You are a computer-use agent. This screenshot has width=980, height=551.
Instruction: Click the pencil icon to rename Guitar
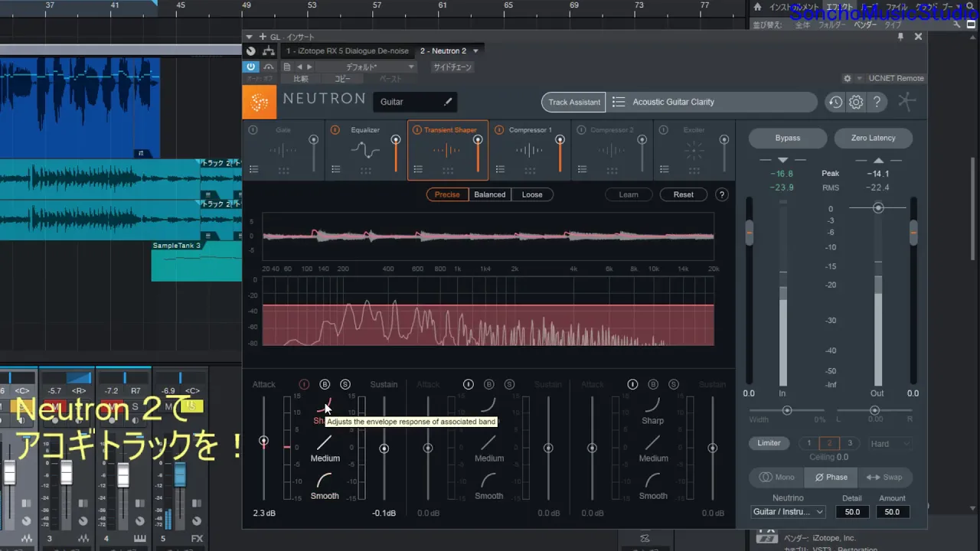click(x=449, y=102)
